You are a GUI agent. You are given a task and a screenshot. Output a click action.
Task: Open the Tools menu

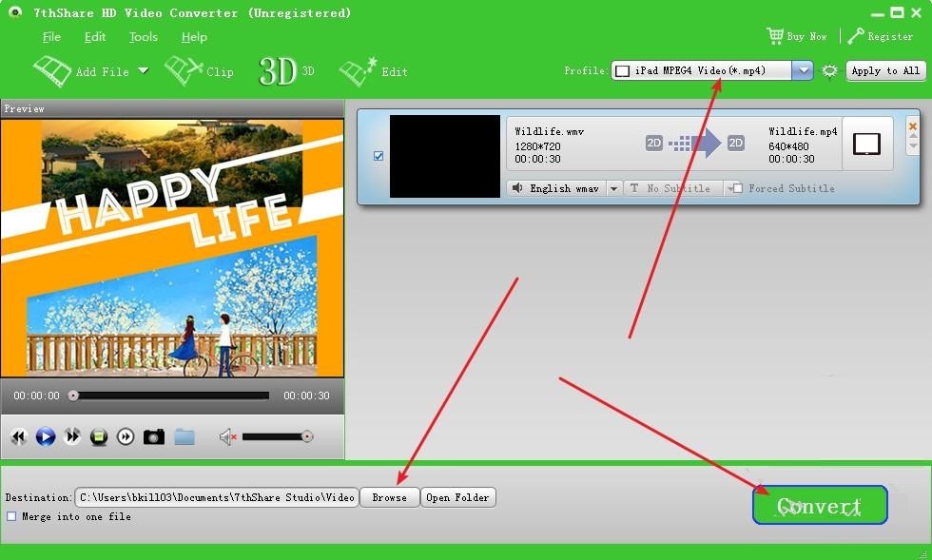click(144, 37)
